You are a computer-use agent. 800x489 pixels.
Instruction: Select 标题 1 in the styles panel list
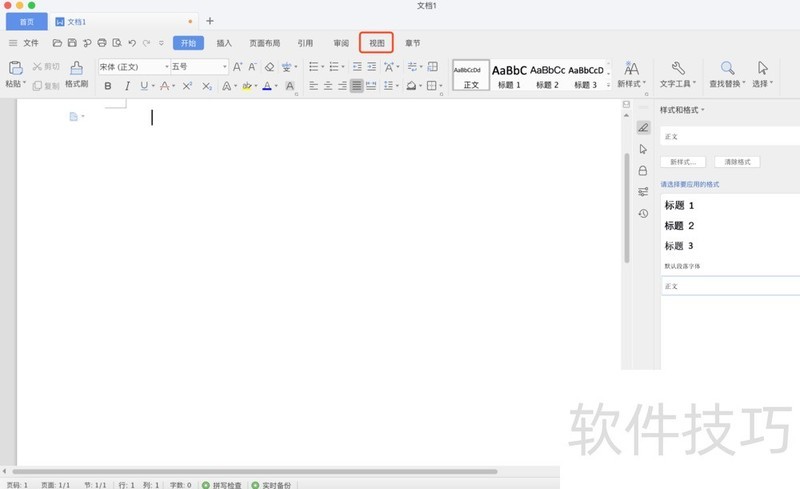tap(680, 205)
